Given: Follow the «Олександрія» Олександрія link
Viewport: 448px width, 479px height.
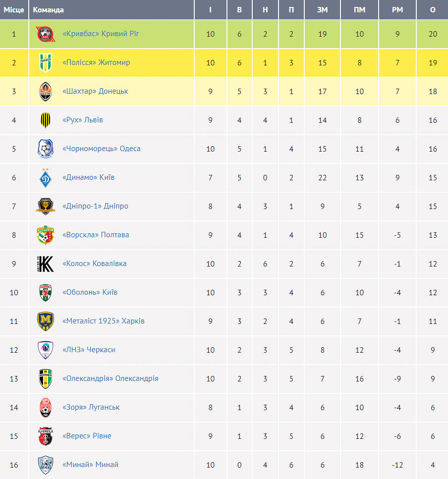Looking at the screenshot, I should pyautogui.click(x=111, y=378).
